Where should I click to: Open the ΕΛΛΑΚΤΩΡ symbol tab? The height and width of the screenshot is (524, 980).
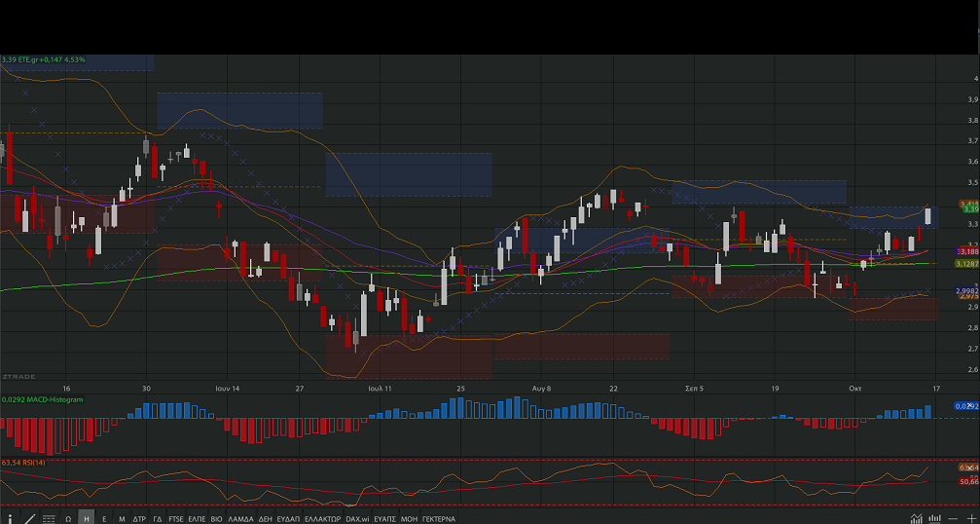[x=322, y=518]
